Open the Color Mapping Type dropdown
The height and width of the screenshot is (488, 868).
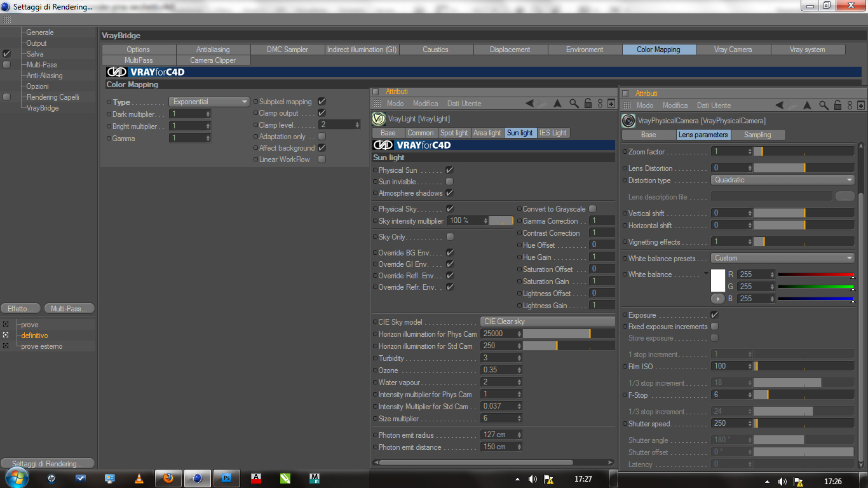pos(209,102)
